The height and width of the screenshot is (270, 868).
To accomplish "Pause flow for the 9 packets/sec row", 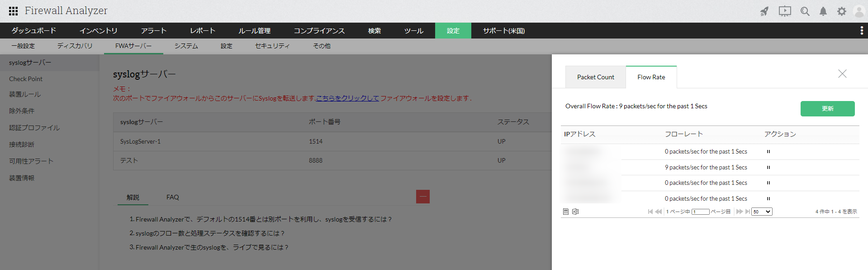I will coord(768,167).
